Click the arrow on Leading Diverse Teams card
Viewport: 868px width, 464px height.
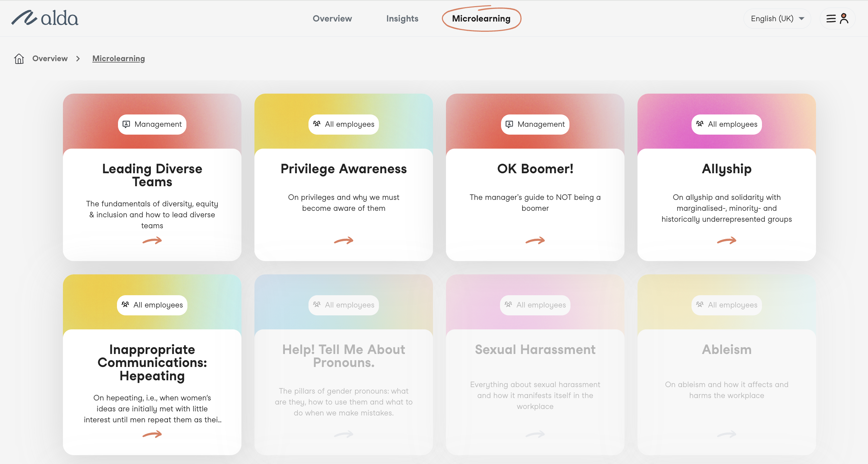(152, 241)
